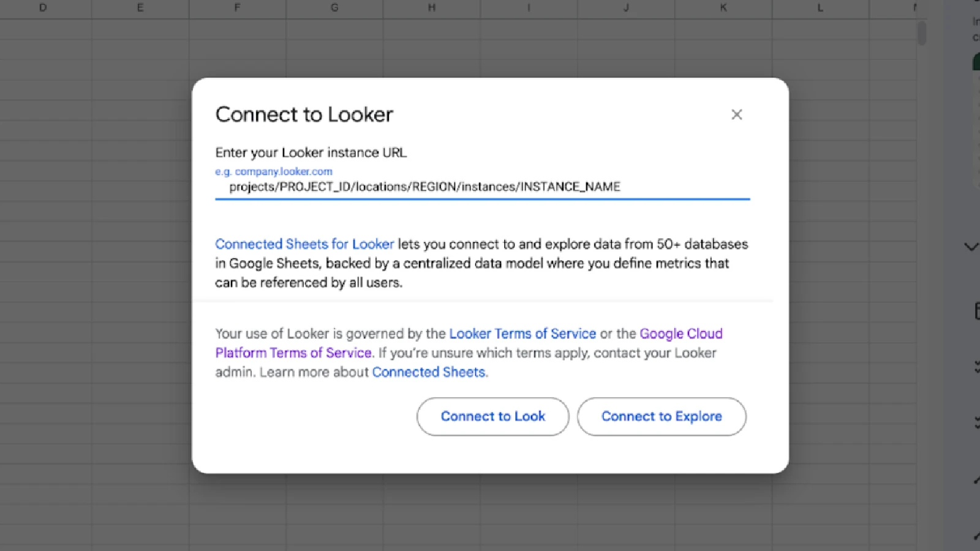
Task: Open the Looker Terms of Service link
Action: [x=522, y=334]
